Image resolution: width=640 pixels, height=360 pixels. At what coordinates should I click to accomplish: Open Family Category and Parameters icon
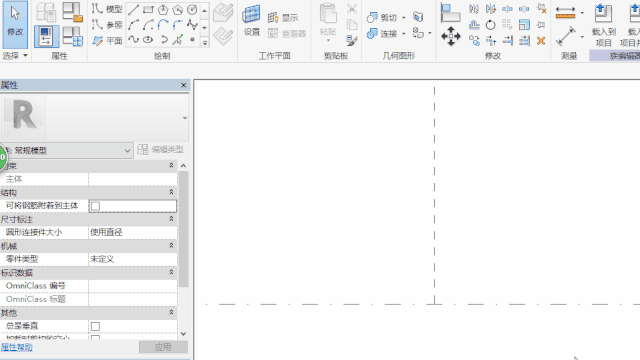coord(73,12)
